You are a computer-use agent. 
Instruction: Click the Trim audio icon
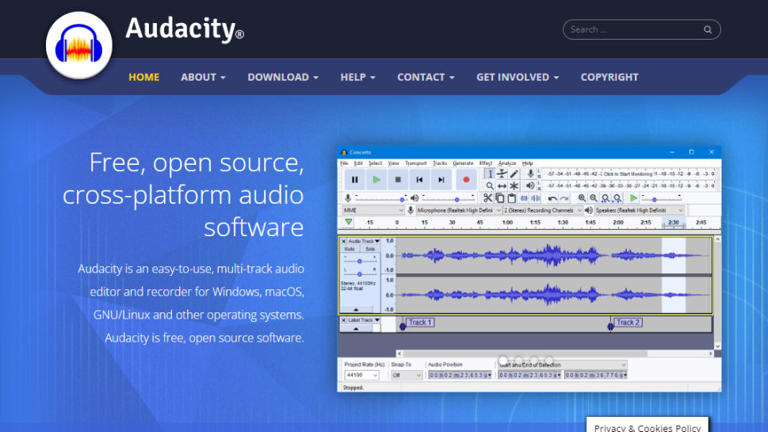(x=524, y=198)
